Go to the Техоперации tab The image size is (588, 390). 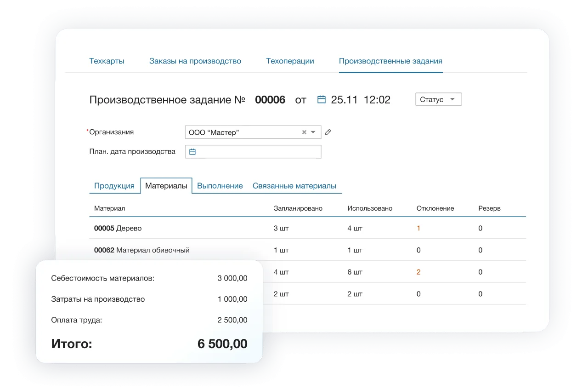(290, 61)
